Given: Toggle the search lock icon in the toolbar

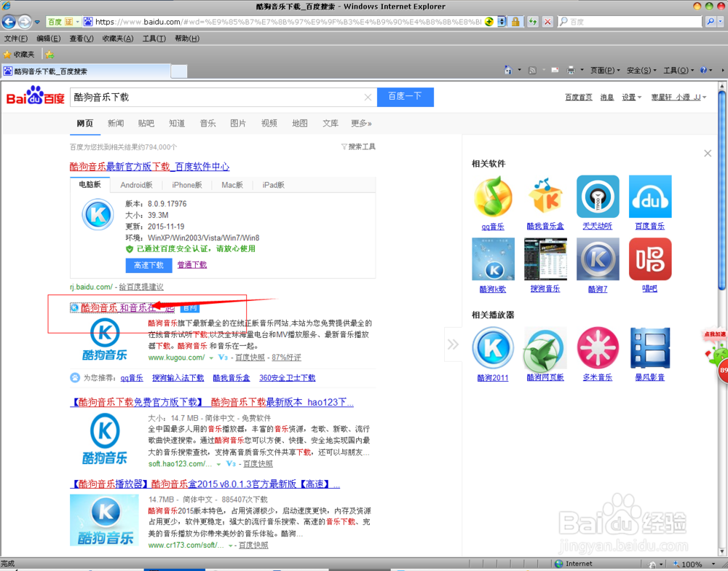Looking at the screenshot, I should (515, 22).
